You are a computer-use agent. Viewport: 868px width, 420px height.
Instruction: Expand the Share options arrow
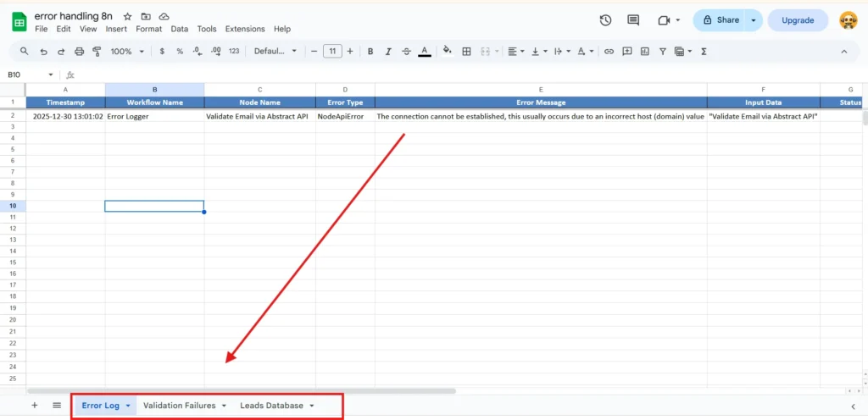tap(753, 20)
